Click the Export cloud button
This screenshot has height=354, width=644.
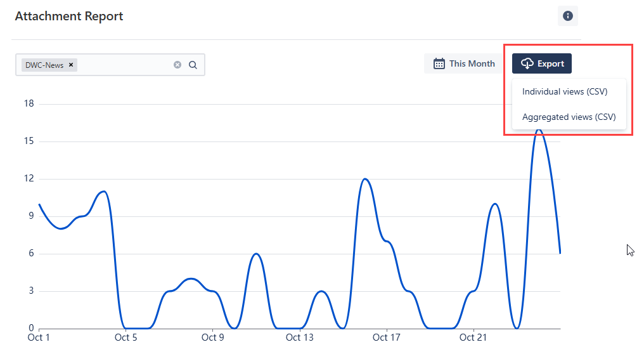point(542,63)
